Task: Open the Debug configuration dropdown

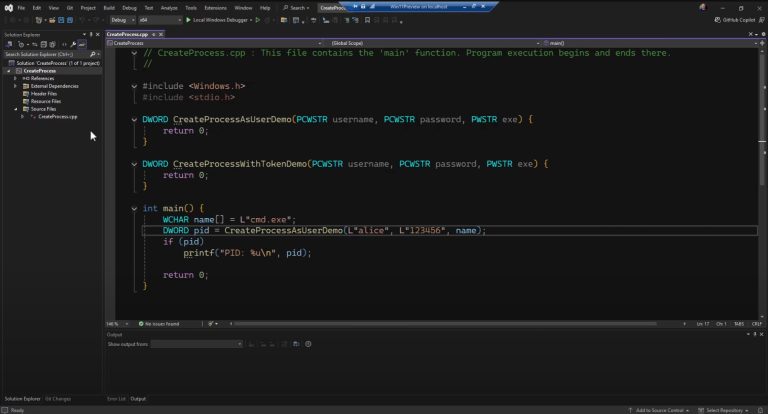Action: (x=123, y=19)
